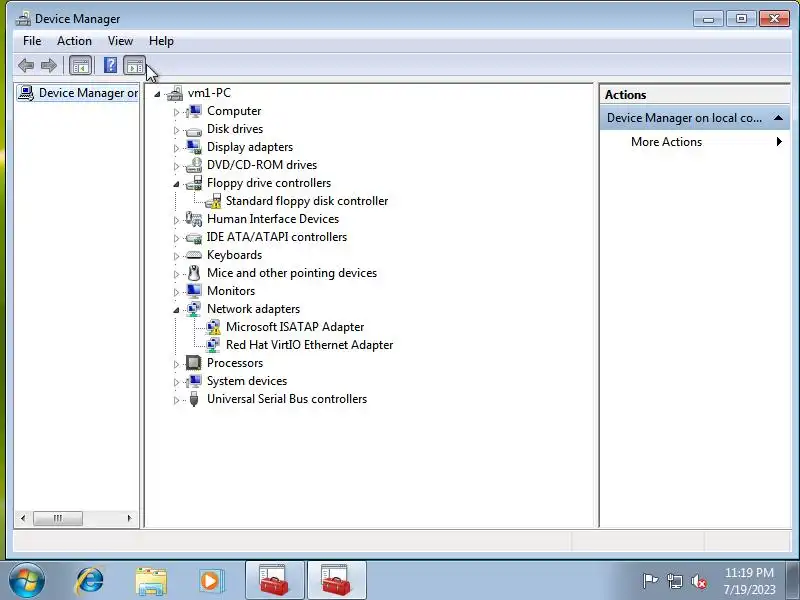
Task: Select the System devices label
Action: [x=247, y=381]
